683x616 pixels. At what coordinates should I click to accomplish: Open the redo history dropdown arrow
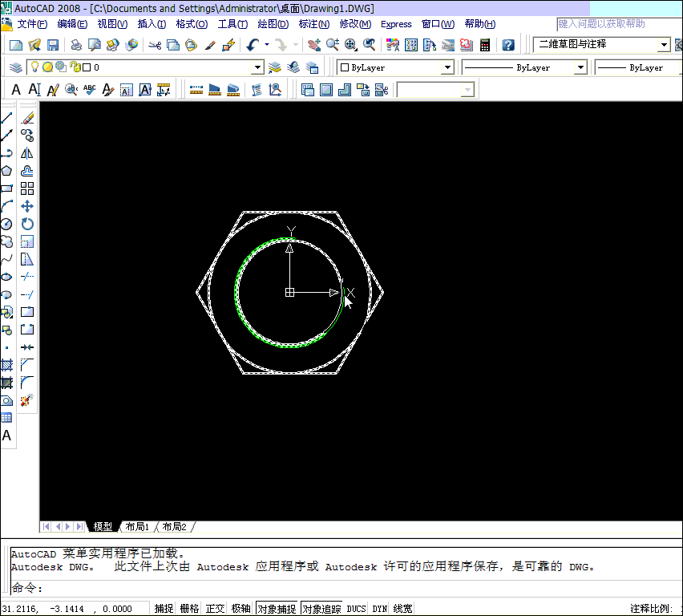coord(295,44)
